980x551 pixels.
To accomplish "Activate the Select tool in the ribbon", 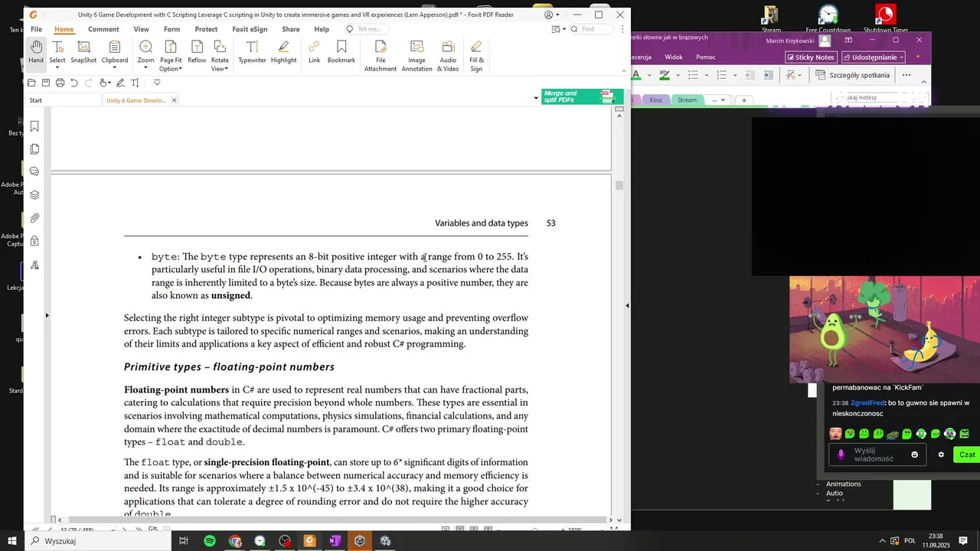I will pos(57,55).
